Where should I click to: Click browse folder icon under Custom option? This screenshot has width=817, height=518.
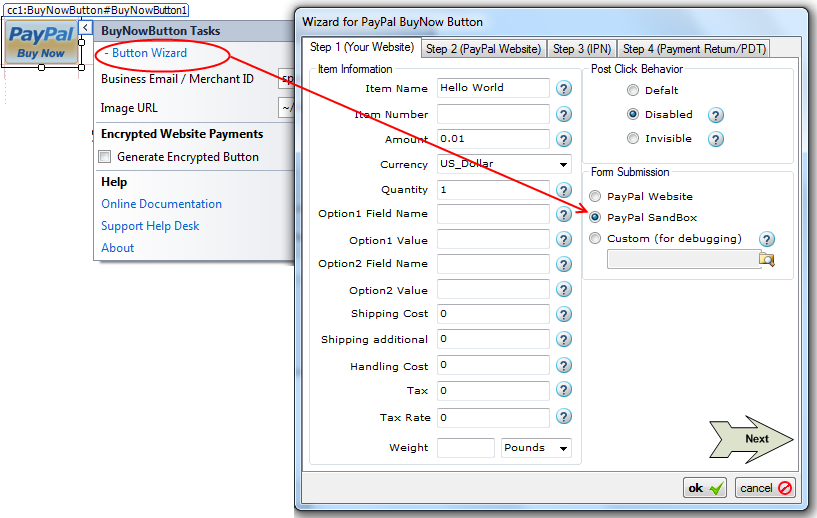767,260
